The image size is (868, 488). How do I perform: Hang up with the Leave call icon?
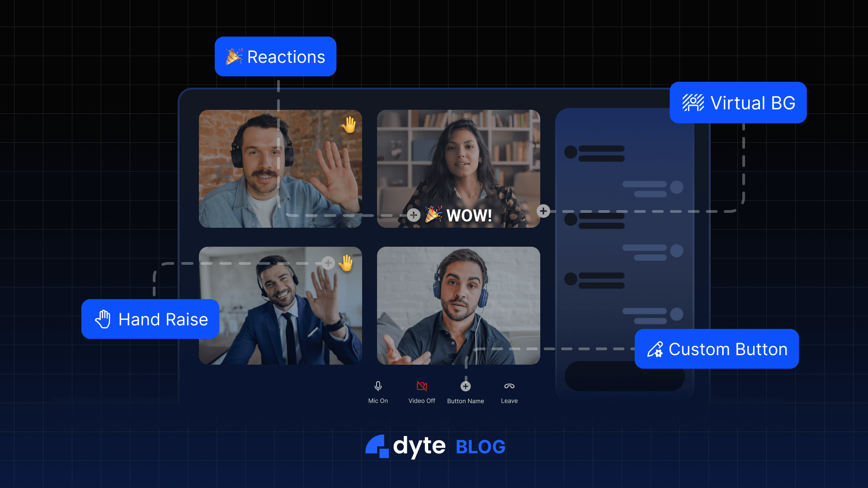point(509,386)
